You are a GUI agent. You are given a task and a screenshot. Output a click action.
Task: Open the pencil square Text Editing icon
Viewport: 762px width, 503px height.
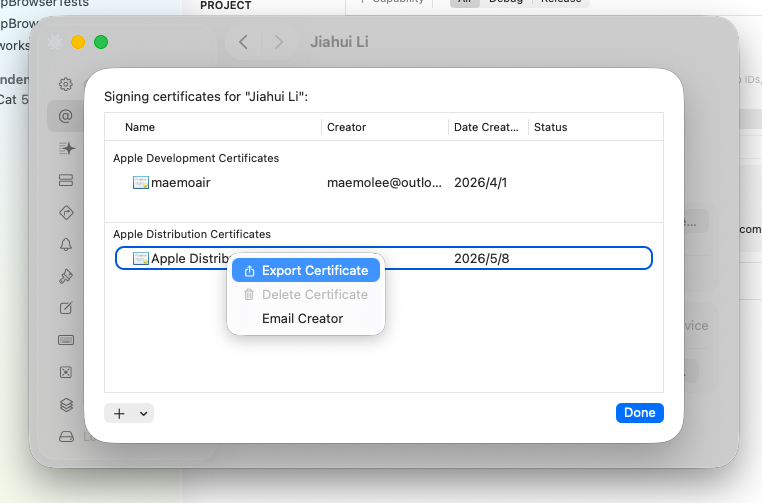66,308
